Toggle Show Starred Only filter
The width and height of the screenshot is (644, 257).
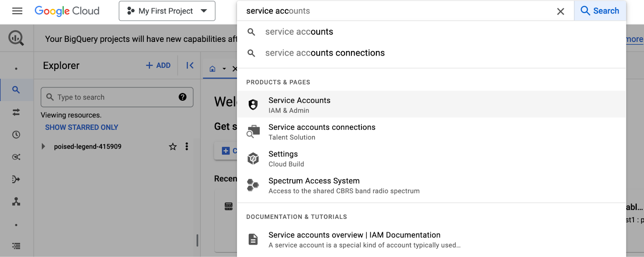(x=81, y=127)
